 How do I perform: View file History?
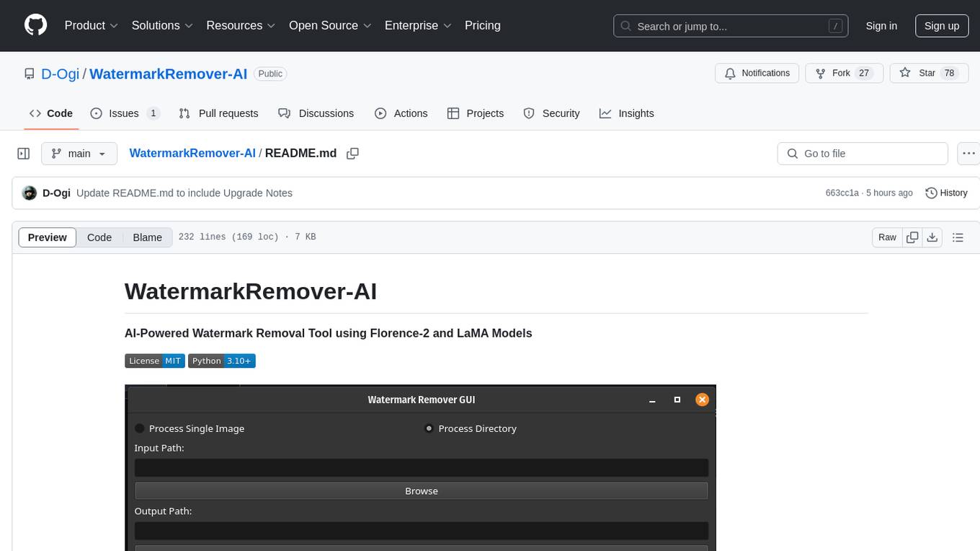[946, 193]
